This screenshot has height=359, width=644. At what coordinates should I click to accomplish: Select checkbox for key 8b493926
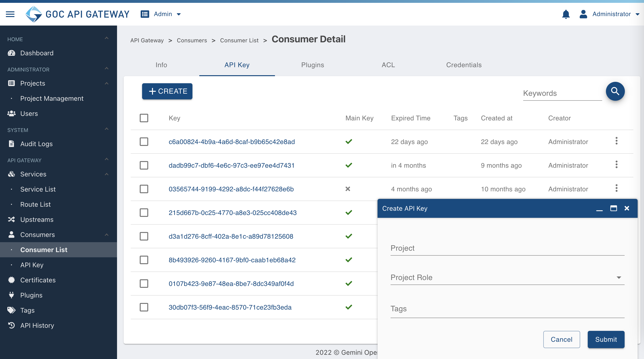pyautogui.click(x=144, y=260)
